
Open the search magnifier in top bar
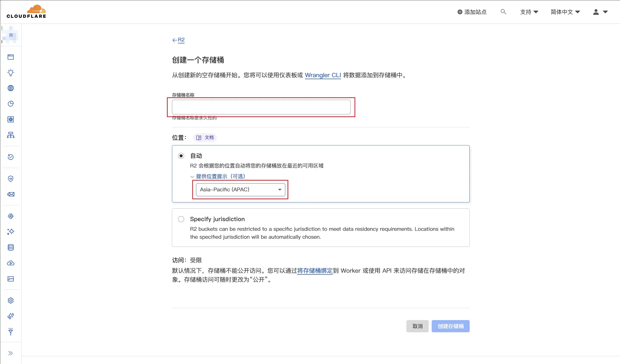click(x=503, y=12)
